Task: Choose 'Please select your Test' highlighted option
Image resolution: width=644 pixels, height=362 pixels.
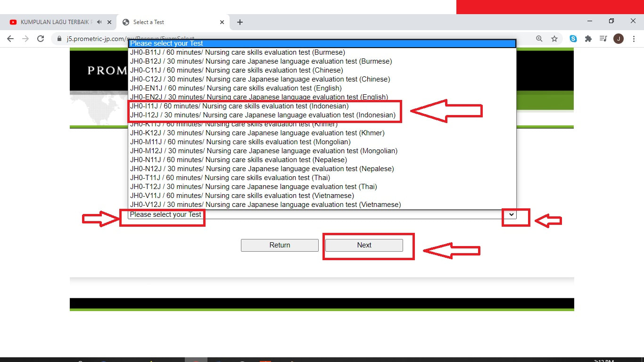Action: (322, 43)
